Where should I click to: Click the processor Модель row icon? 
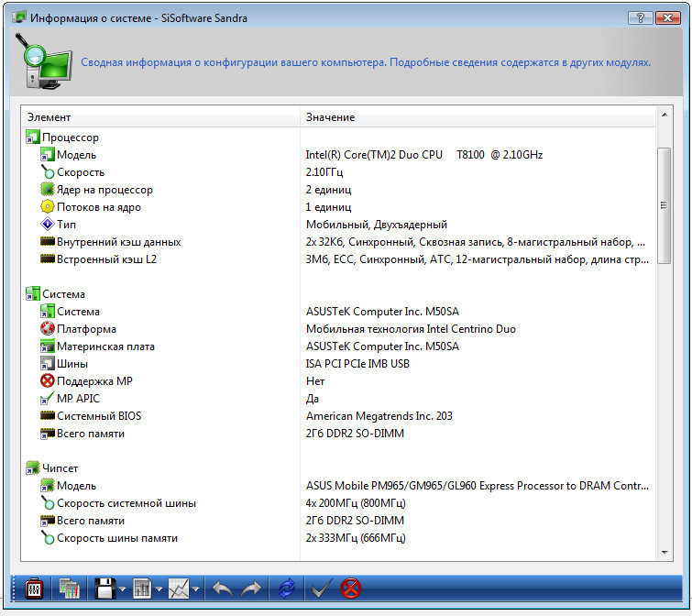pyautogui.click(x=48, y=154)
